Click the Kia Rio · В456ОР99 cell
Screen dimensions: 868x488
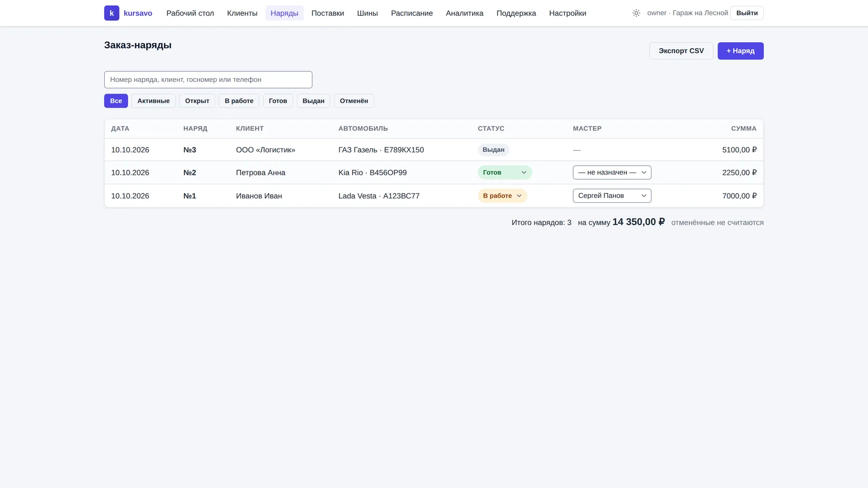(372, 173)
